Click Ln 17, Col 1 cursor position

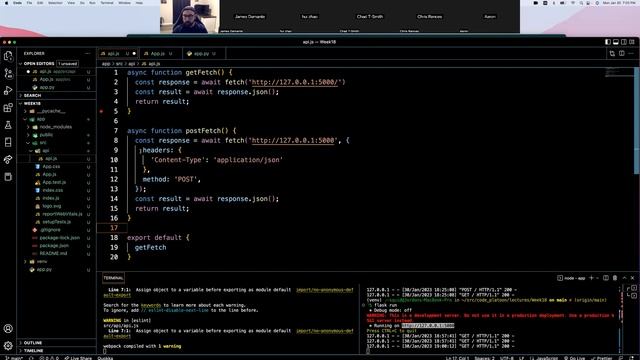[x=458, y=358]
